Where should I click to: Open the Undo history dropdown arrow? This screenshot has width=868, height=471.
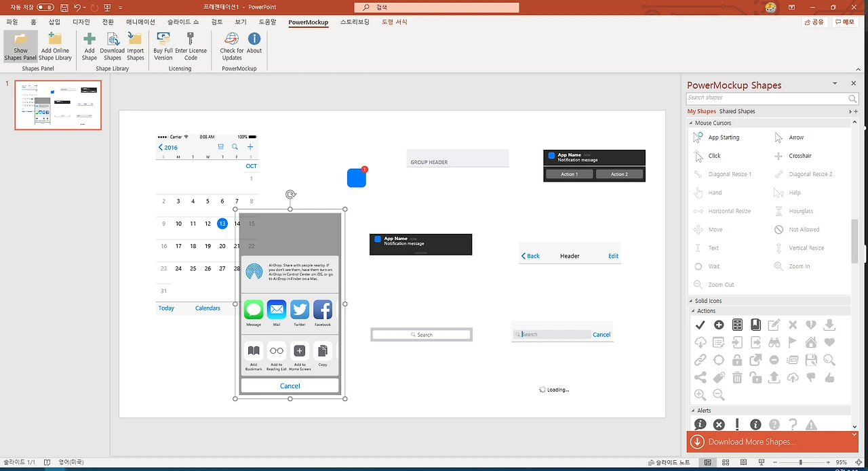click(84, 7)
